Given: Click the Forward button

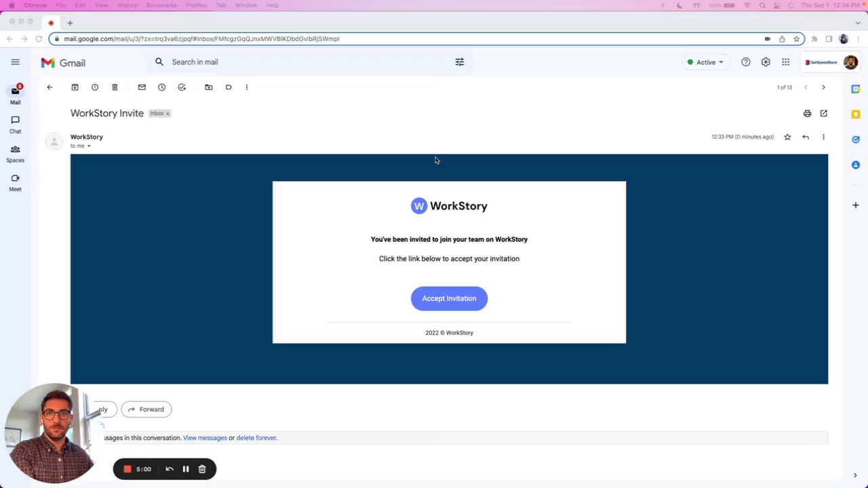Looking at the screenshot, I should pyautogui.click(x=146, y=409).
